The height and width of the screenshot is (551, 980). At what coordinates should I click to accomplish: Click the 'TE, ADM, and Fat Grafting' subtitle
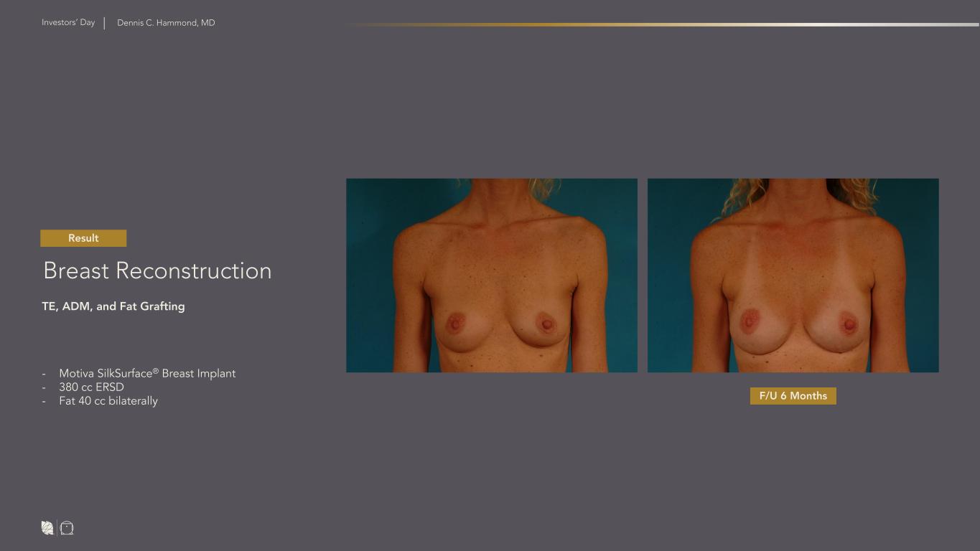pos(113,306)
